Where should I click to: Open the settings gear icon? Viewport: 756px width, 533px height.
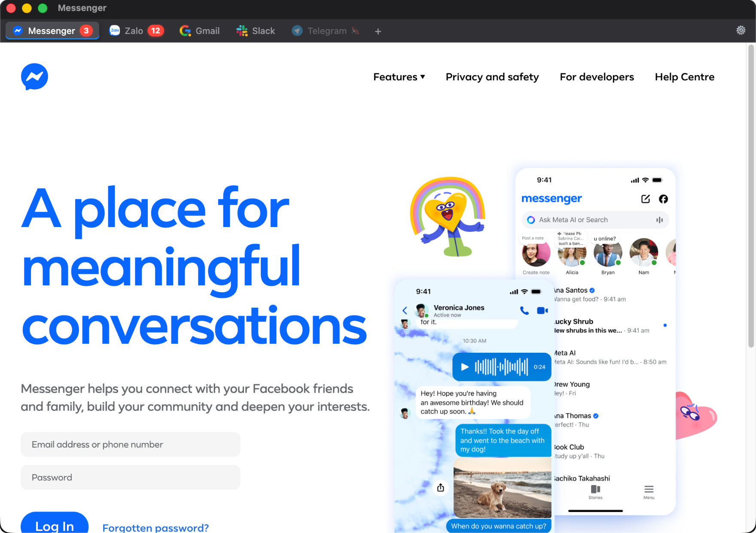pyautogui.click(x=741, y=30)
